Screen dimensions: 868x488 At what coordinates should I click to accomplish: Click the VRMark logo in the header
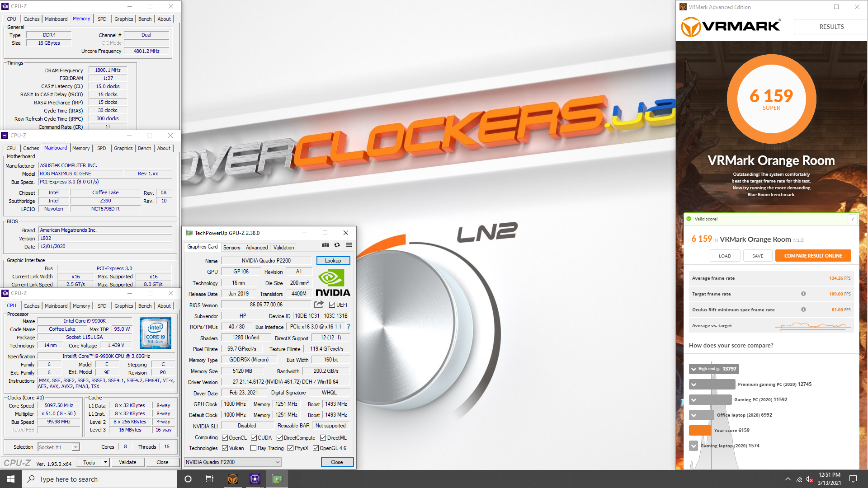pyautogui.click(x=731, y=27)
